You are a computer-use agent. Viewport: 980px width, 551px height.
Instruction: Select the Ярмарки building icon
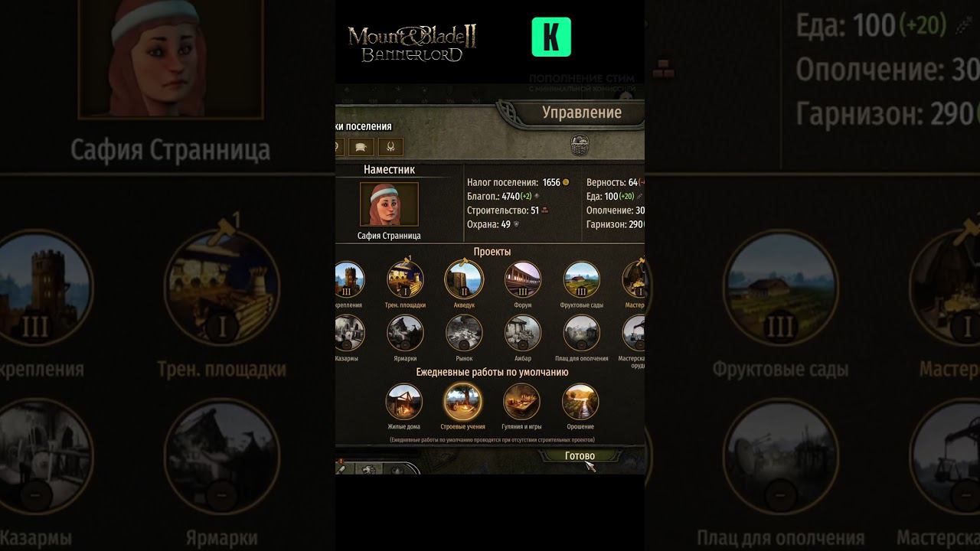tap(405, 332)
